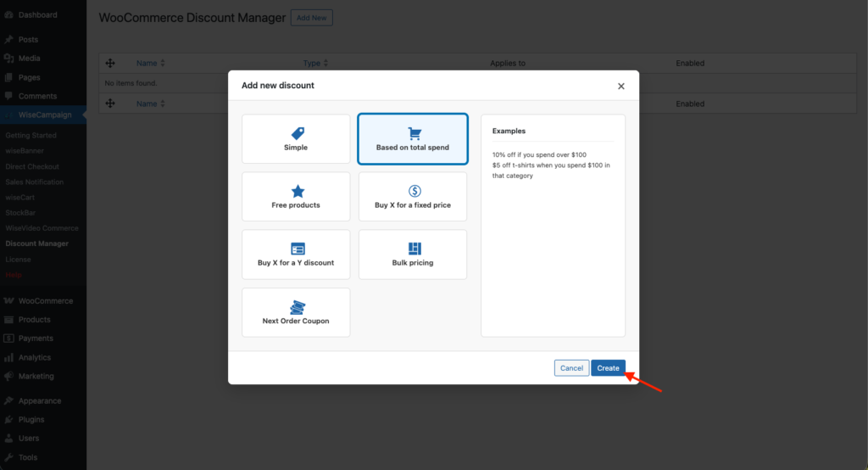The height and width of the screenshot is (470, 868).
Task: Open Users menu
Action: (29, 438)
